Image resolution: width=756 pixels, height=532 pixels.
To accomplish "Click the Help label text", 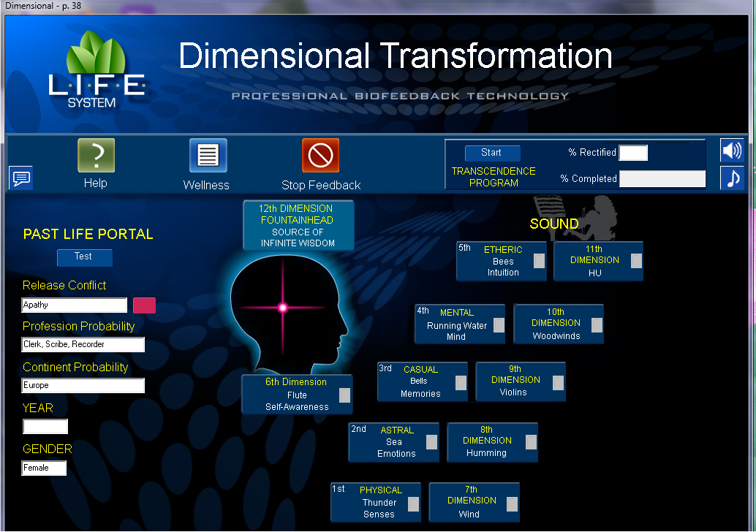I will pos(96,183).
